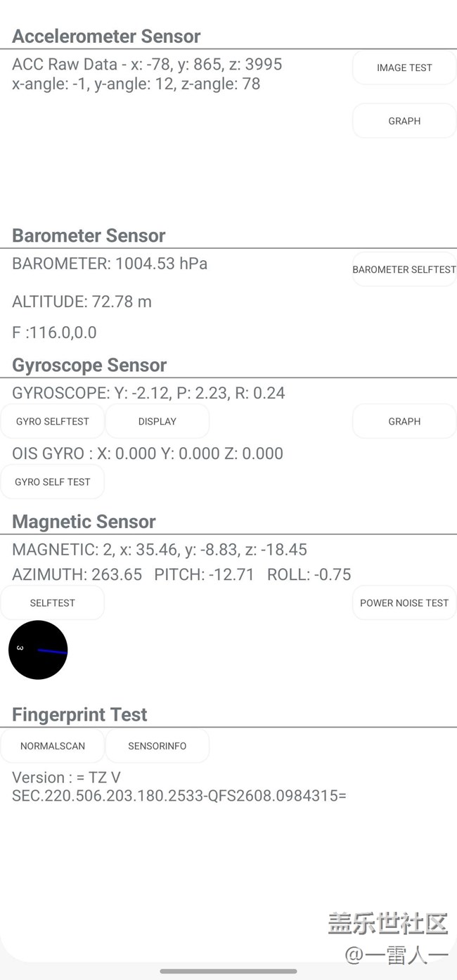Open the Accelerometer Sensor GRAPH

404,121
